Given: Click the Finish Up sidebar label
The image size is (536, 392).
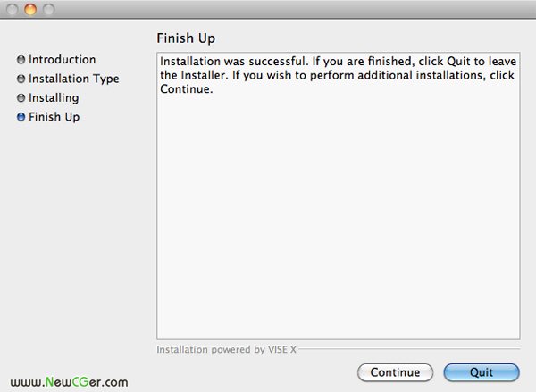Looking at the screenshot, I should pos(54,117).
